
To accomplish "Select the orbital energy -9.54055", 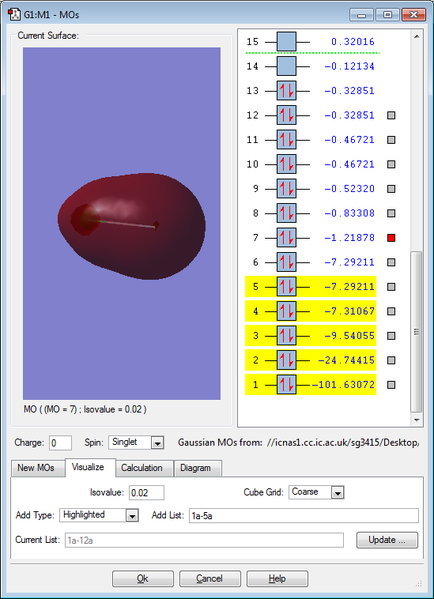I will click(350, 335).
